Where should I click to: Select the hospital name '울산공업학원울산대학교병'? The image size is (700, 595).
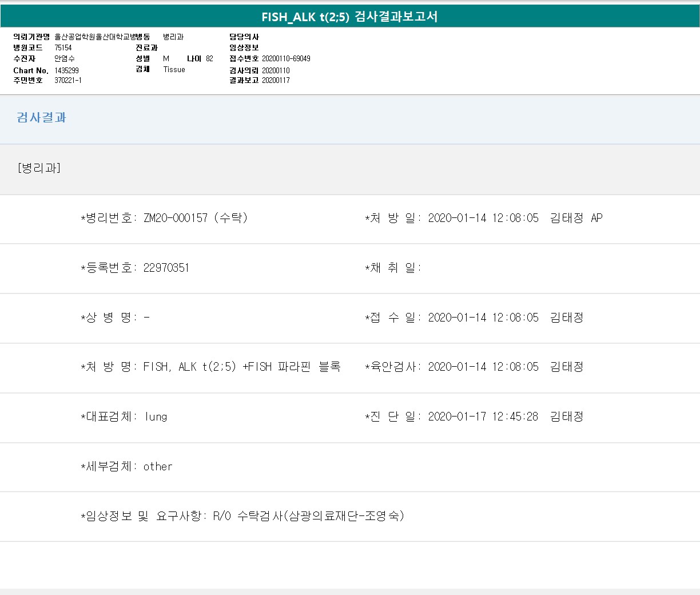tap(95, 37)
